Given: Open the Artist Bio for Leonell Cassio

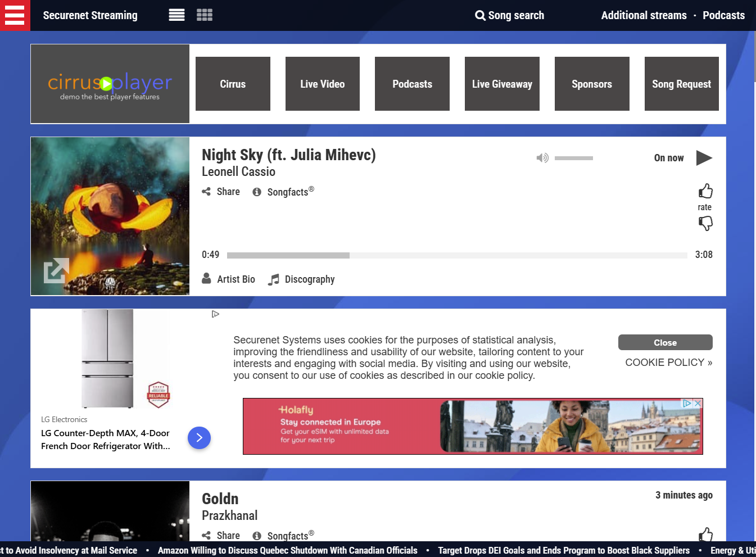Looking at the screenshot, I should pos(228,279).
